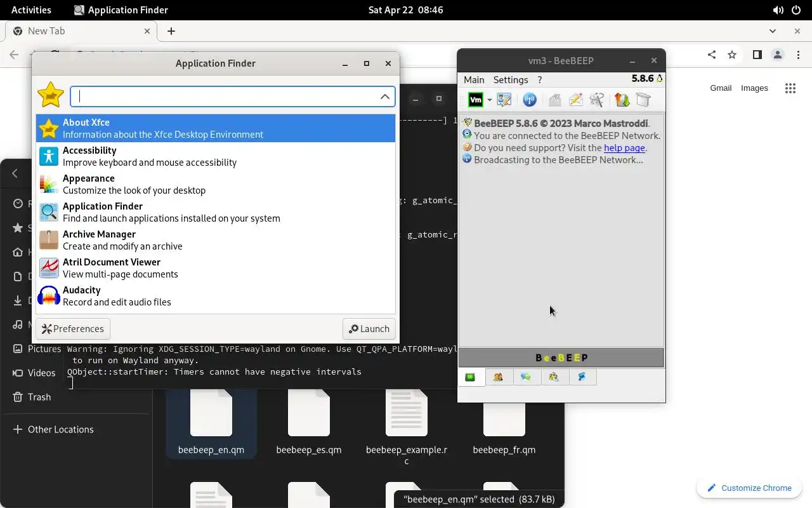Click the Customize Chrome button
This screenshot has height=508, width=812.
(749, 488)
